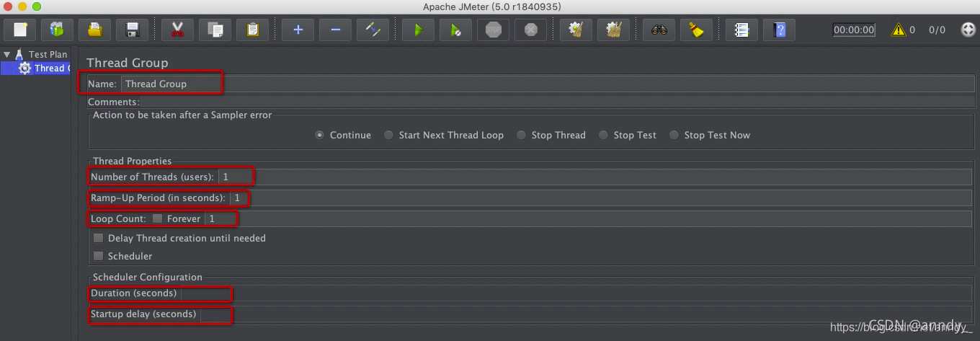Collapse the Test Plan tree arrow

pos(6,54)
